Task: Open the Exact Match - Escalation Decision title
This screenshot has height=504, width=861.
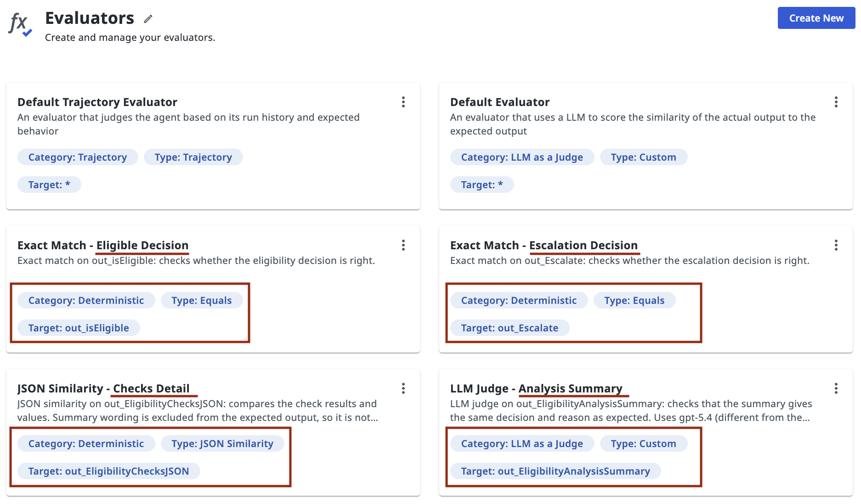Action: (x=544, y=245)
